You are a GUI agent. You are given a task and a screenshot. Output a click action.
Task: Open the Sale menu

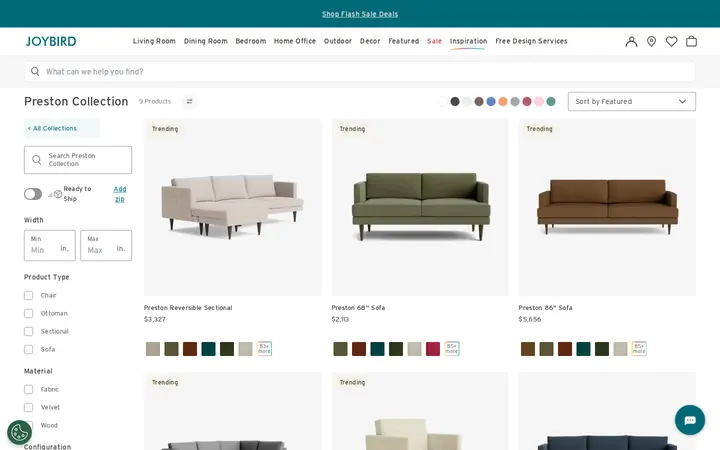click(x=434, y=41)
